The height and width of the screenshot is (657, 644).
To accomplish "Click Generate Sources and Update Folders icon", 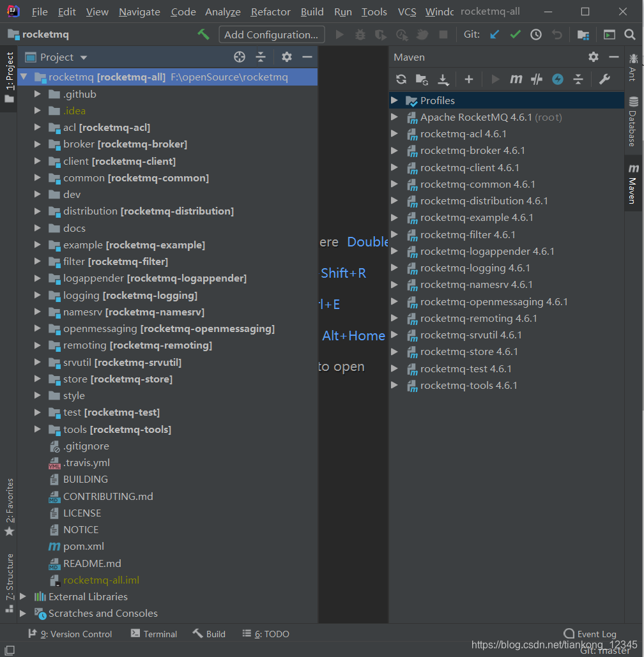I will [422, 79].
